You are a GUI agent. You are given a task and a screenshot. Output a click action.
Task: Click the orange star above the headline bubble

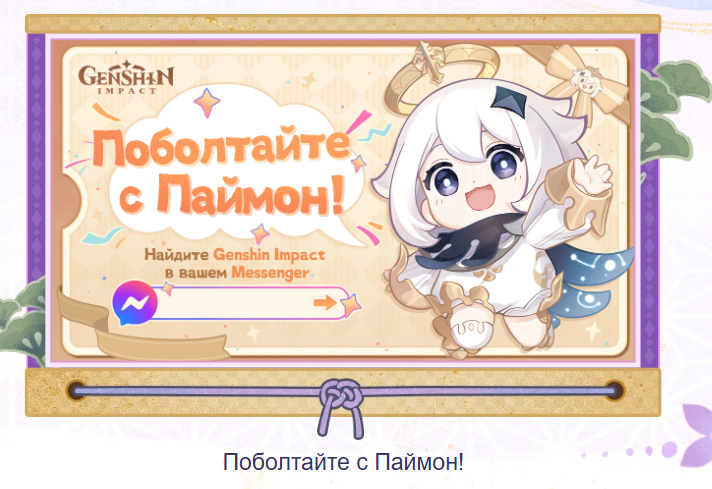[207, 103]
